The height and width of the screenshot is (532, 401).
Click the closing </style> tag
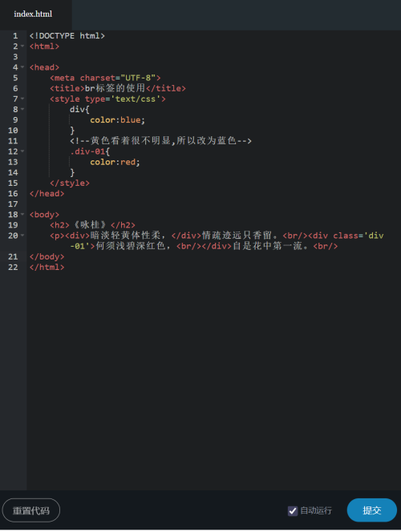[70, 183]
